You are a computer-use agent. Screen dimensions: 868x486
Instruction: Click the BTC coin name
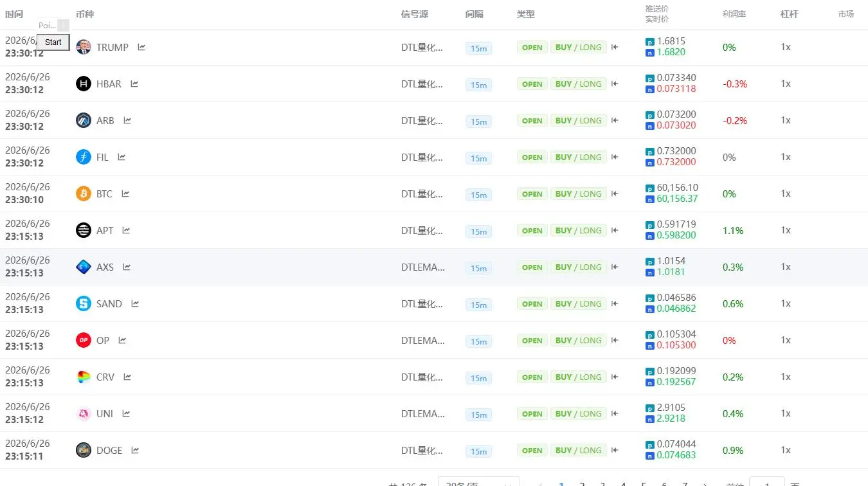click(x=104, y=194)
